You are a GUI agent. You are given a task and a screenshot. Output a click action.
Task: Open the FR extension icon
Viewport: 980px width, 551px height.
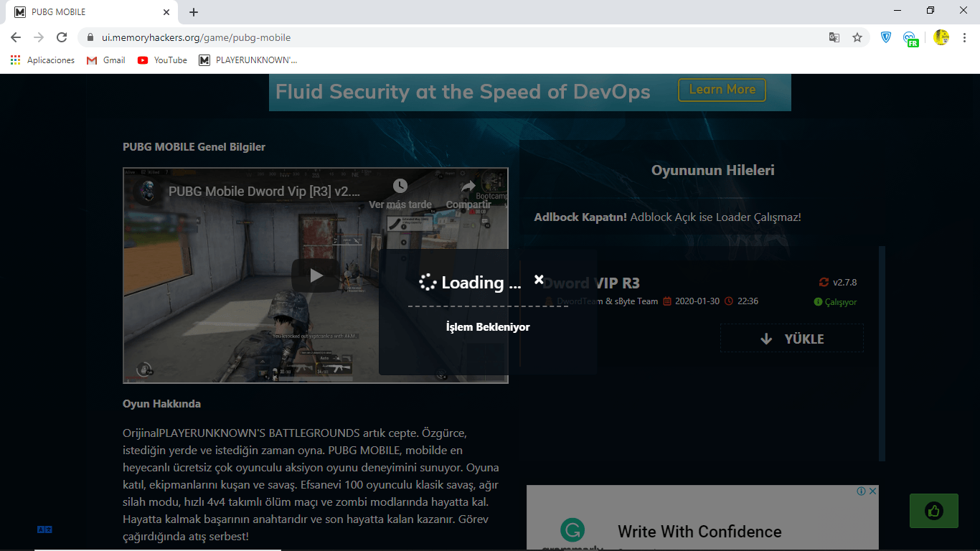click(910, 39)
